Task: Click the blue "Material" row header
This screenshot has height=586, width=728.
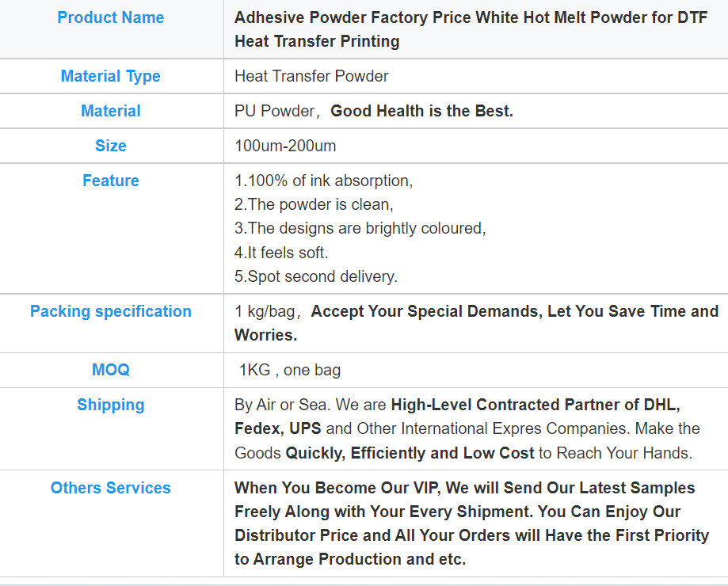Action: [111, 112]
